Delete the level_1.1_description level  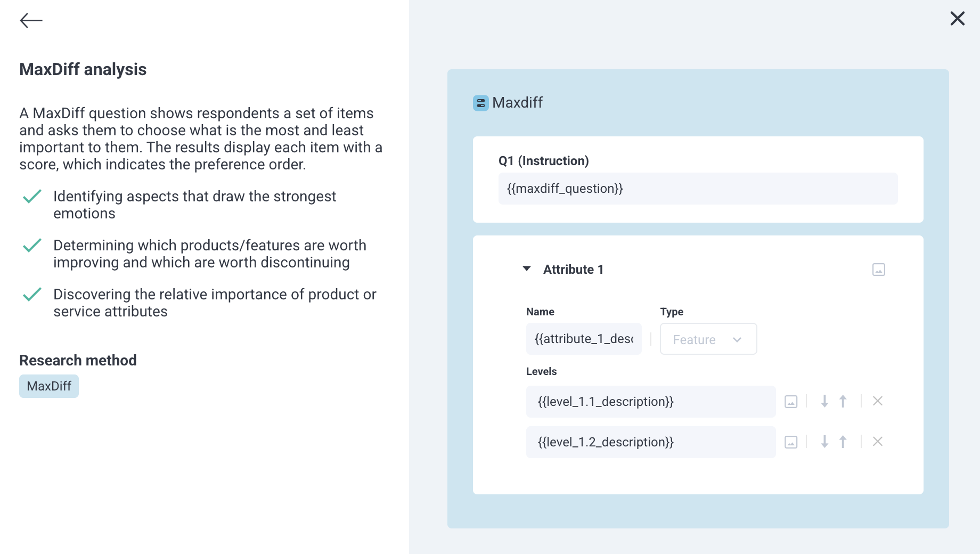point(877,401)
